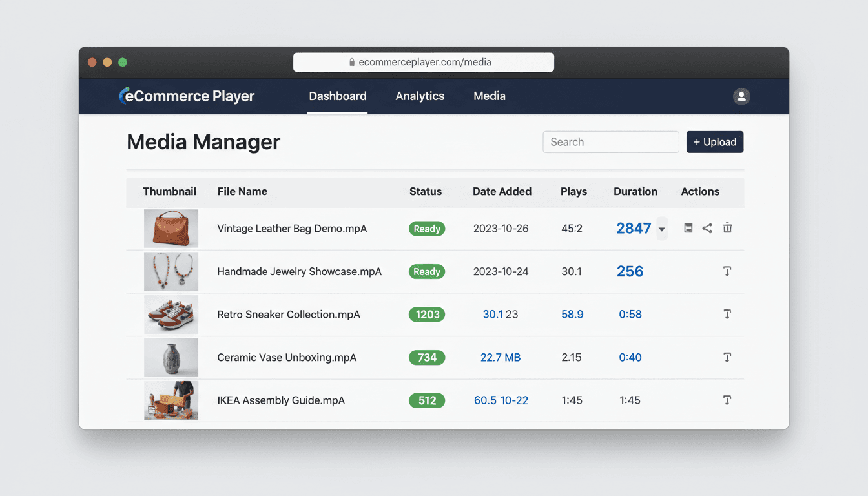
Task: Select the text edit icon for Handmade Jewelry Showcase
Action: tap(727, 271)
